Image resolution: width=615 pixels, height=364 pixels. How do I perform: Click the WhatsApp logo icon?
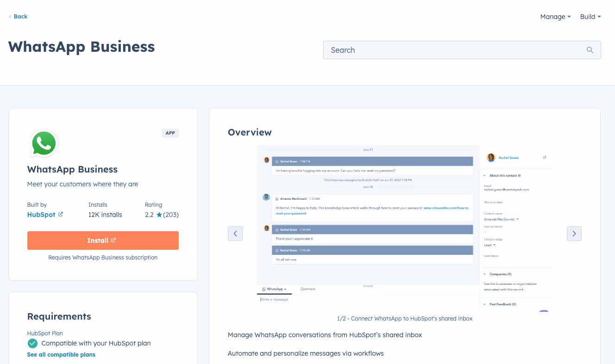(x=44, y=144)
